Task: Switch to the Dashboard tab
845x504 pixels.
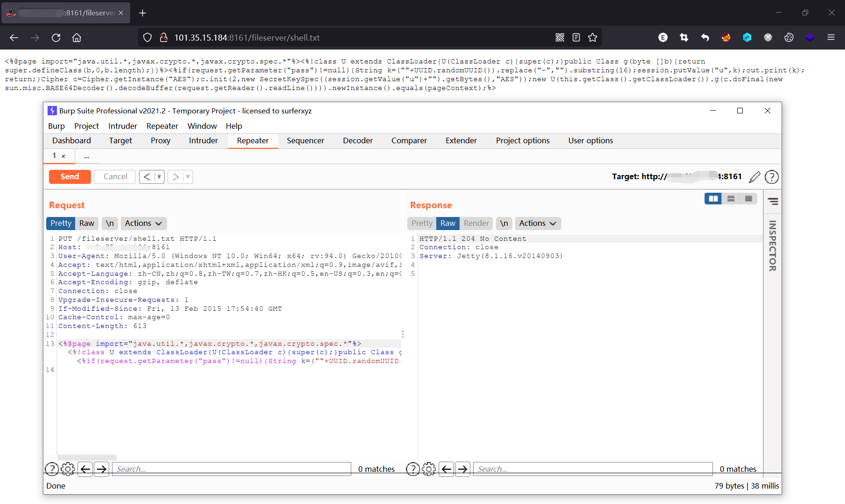Action: pos(71,141)
